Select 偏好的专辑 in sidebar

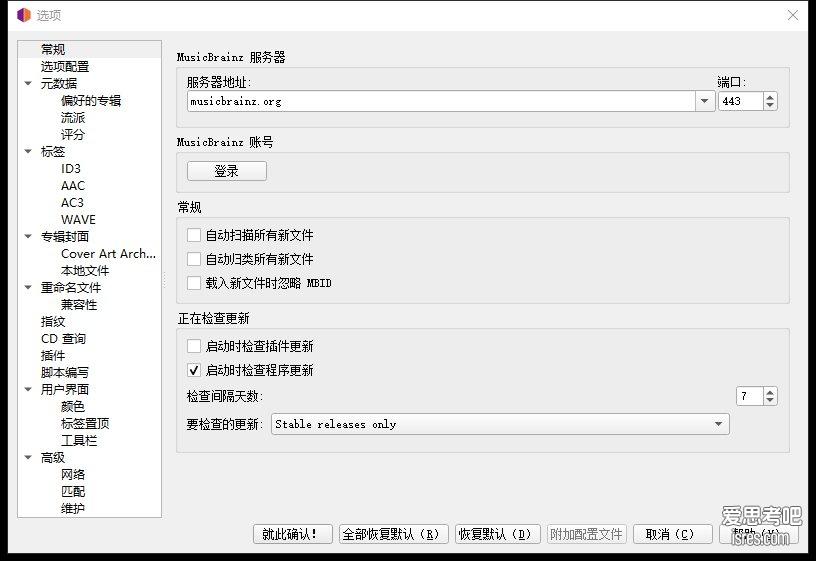pos(91,100)
